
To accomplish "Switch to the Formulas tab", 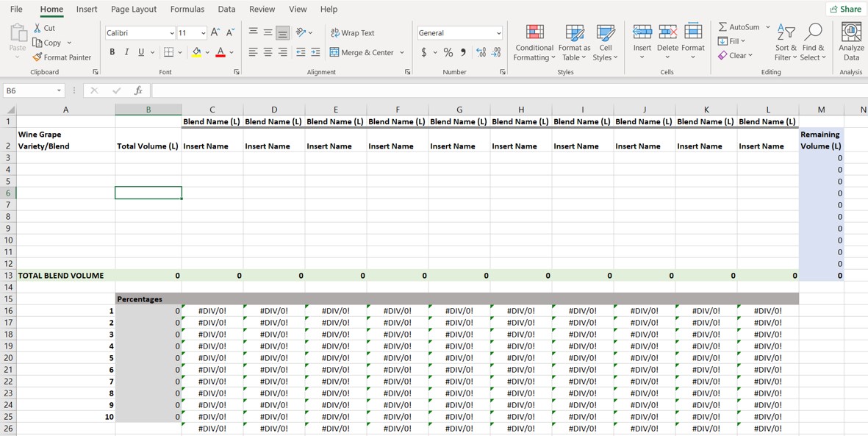I will point(187,9).
